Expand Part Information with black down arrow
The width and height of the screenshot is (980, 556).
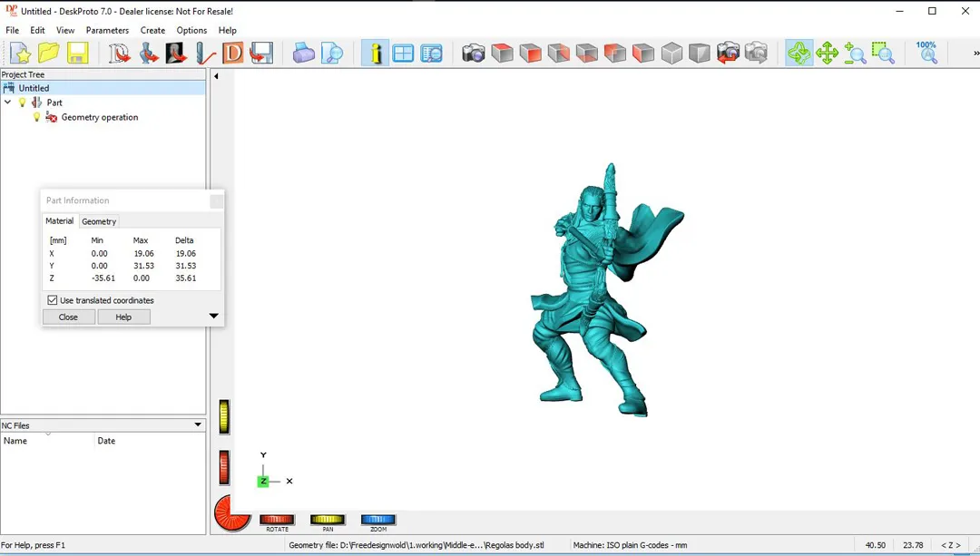coord(214,317)
